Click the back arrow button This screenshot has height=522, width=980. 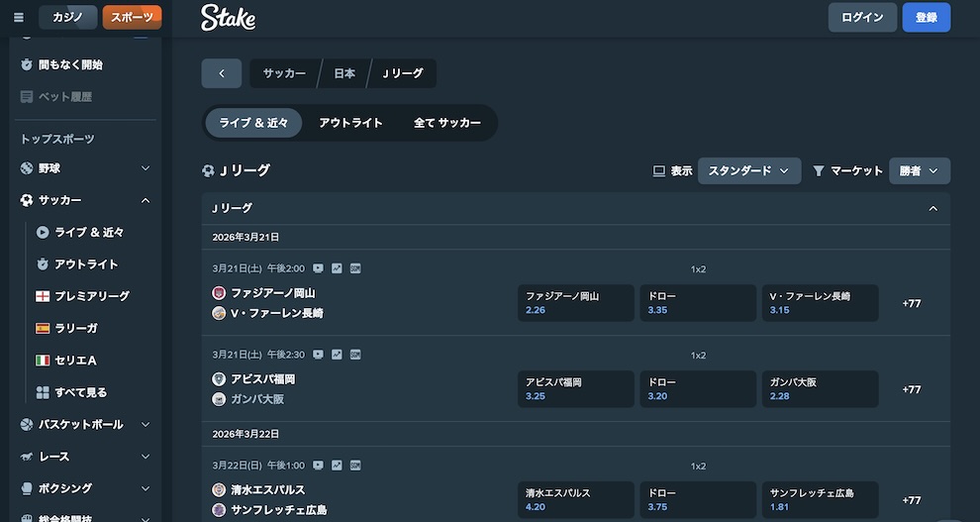[222, 73]
